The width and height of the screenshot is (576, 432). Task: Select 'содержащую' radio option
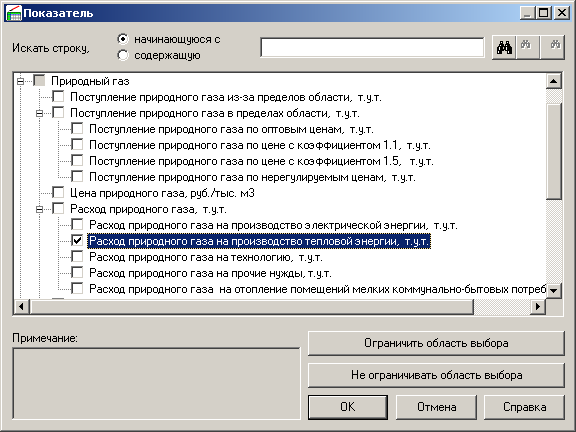click(x=123, y=55)
